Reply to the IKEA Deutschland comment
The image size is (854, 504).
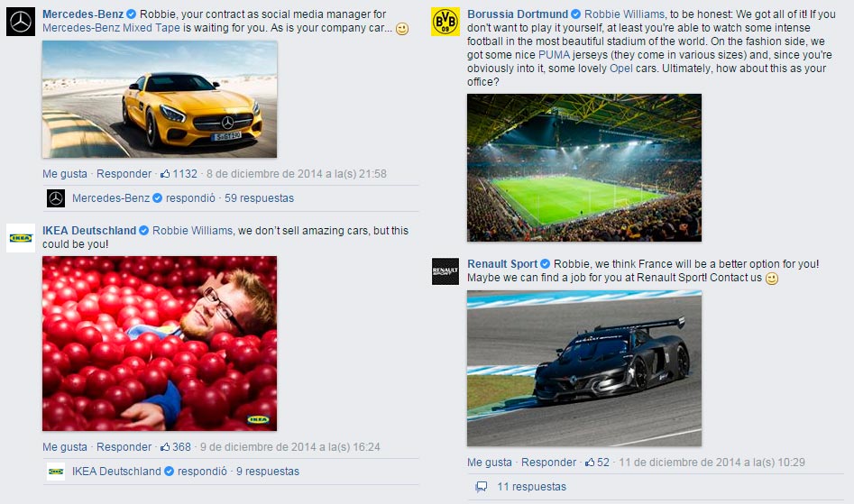pyautogui.click(x=124, y=447)
